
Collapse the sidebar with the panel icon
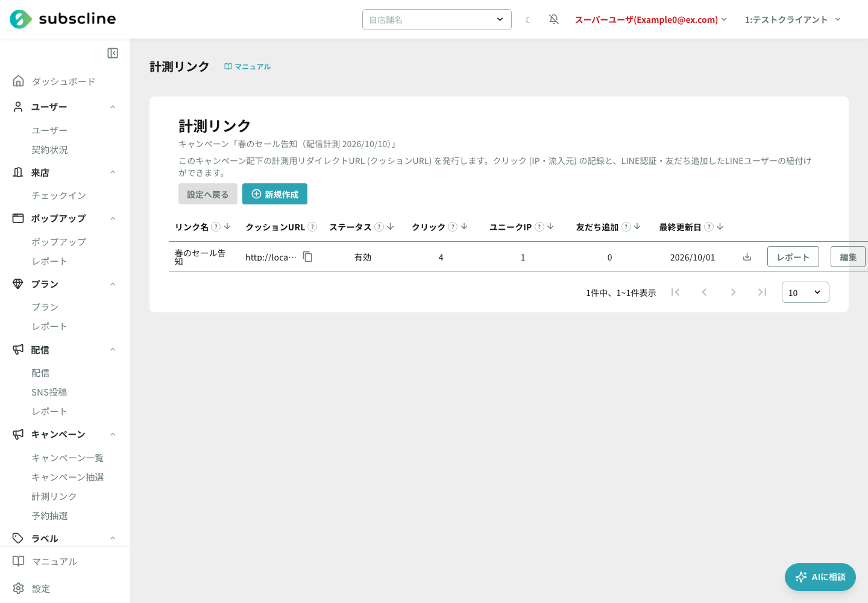[x=113, y=53]
